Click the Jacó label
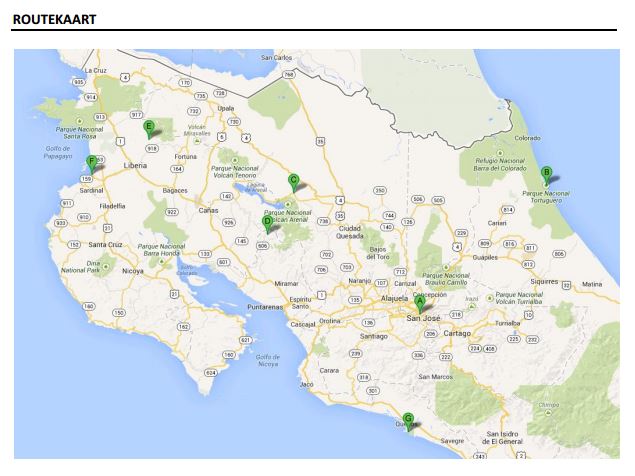This screenshot has width=635, height=476. pos(306,384)
